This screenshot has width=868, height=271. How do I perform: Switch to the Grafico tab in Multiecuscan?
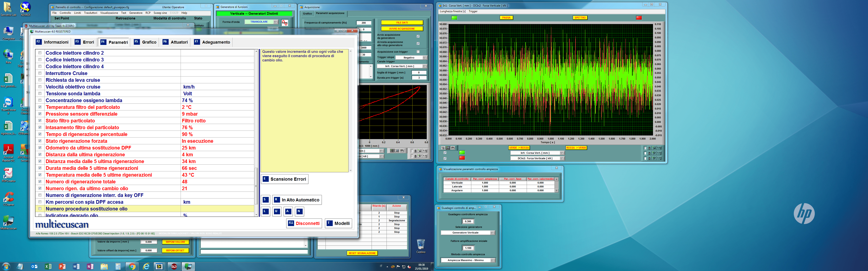[145, 42]
